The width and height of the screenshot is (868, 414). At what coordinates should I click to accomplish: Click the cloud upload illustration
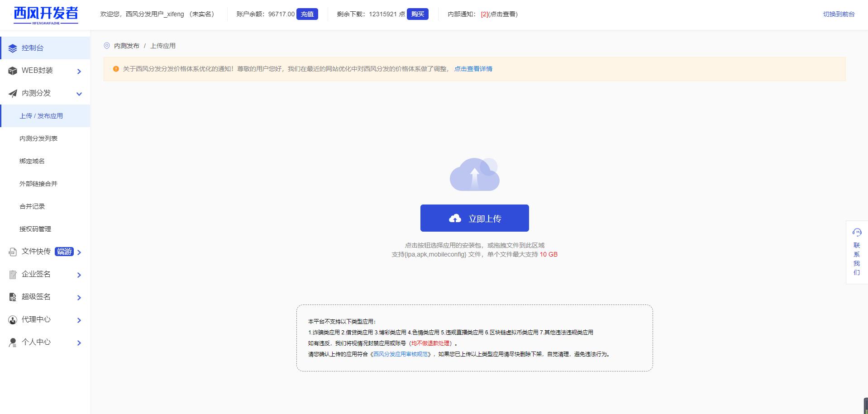(x=474, y=175)
